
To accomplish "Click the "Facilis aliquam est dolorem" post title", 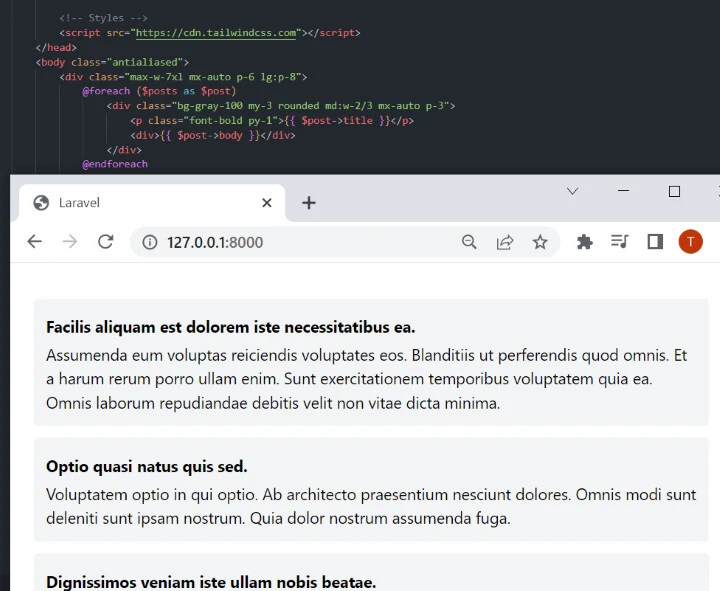I will [x=230, y=328].
